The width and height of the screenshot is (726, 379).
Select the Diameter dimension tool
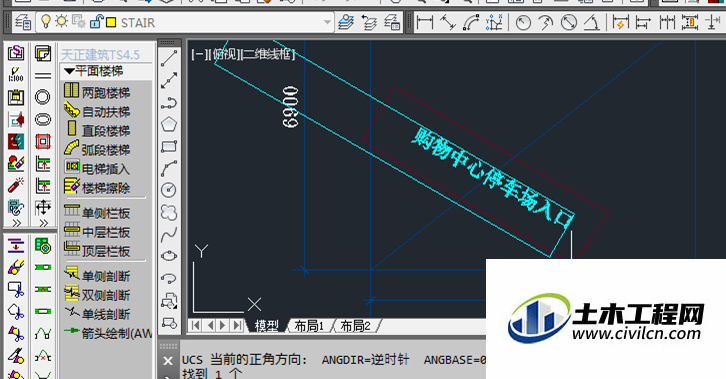[x=569, y=22]
